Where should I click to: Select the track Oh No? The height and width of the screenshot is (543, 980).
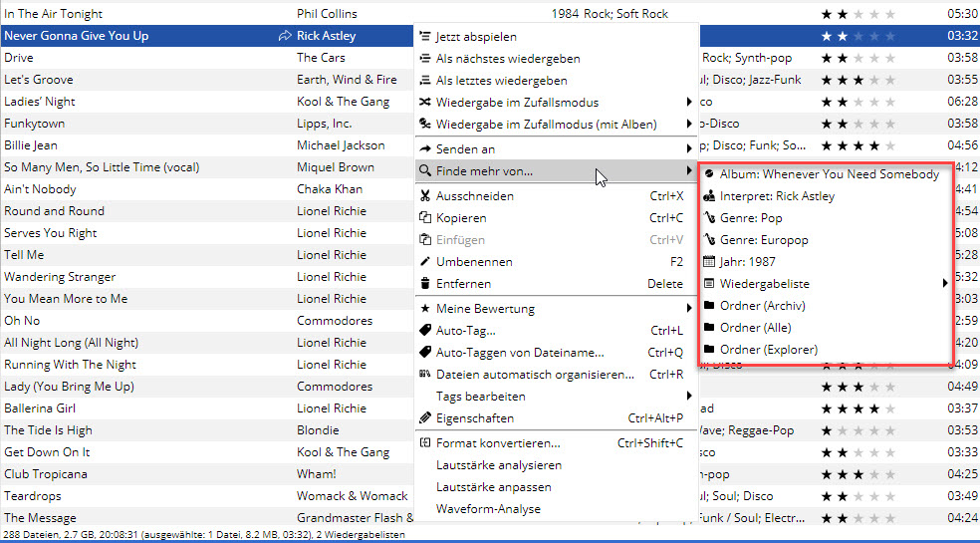(x=22, y=321)
